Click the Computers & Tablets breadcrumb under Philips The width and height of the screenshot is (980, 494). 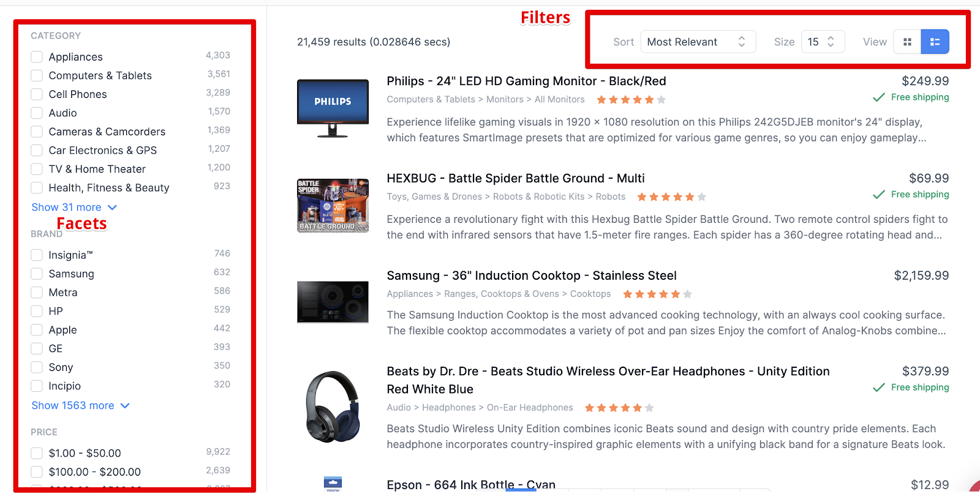coord(431,100)
